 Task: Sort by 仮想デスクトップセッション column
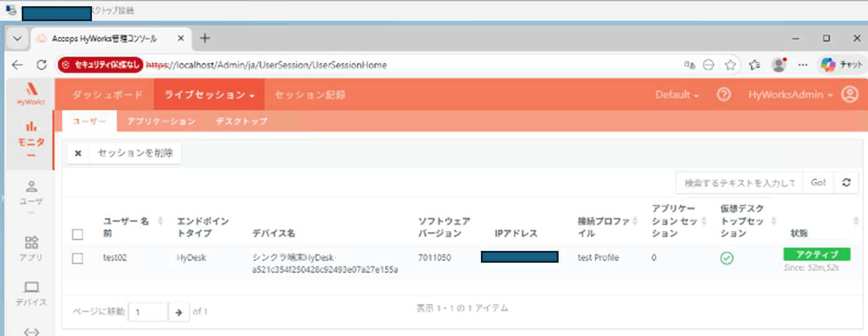[x=774, y=221]
